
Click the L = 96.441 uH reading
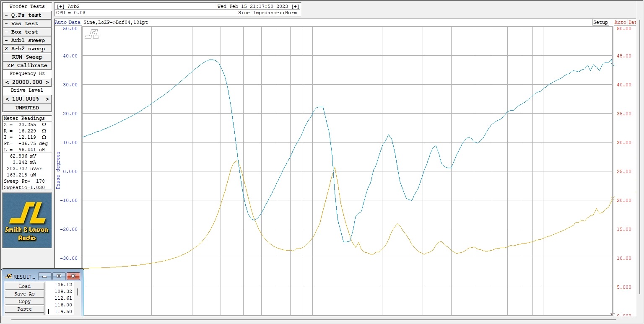[x=26, y=150]
